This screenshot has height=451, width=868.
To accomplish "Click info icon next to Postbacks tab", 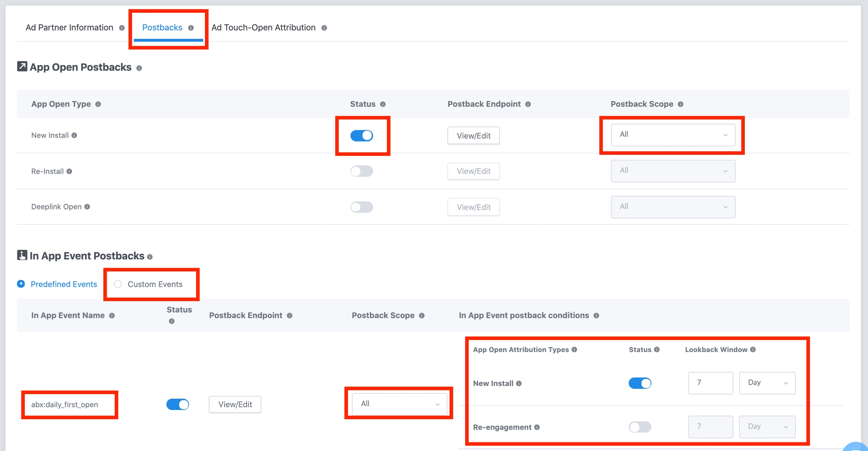I will click(191, 28).
